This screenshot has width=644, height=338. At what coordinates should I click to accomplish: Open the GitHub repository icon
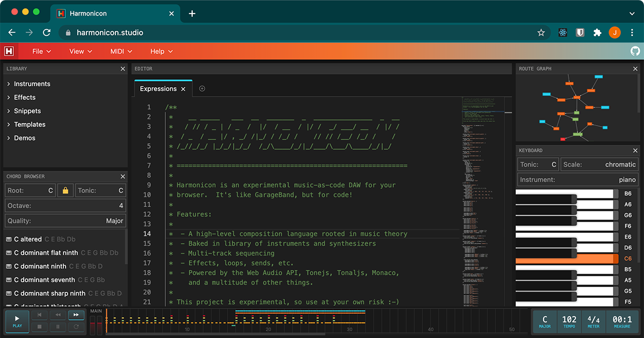(635, 51)
